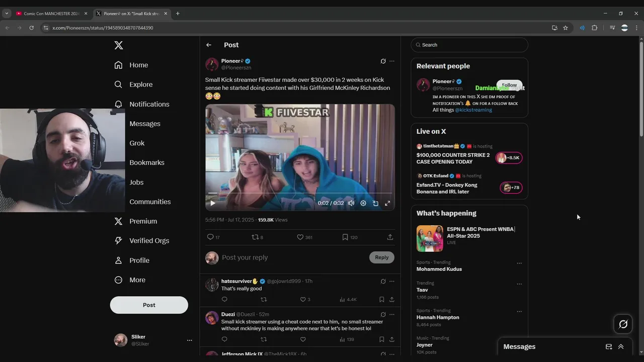This screenshot has width=644, height=362.
Task: Reload the page
Action: tap(31, 28)
